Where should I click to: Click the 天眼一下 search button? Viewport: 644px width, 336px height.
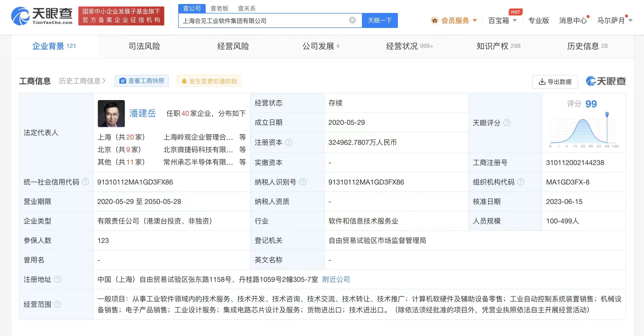coord(380,20)
